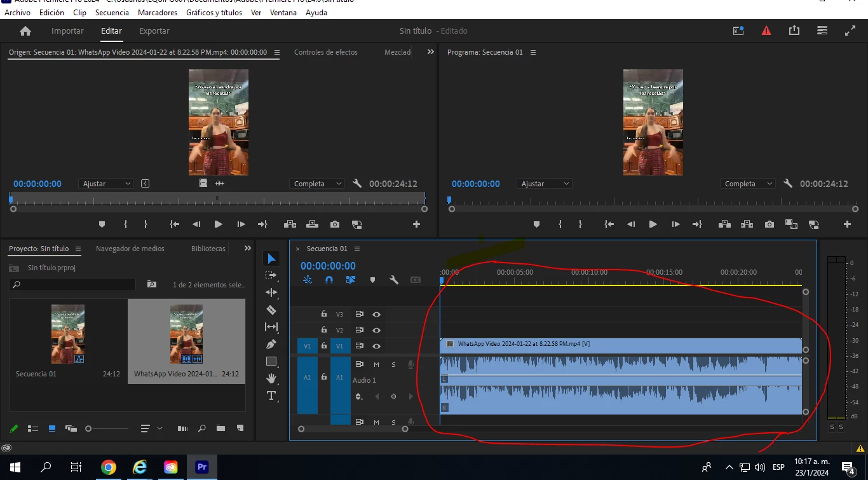Open the Archivo menu
Viewport: 868px width, 480px height.
click(17, 12)
